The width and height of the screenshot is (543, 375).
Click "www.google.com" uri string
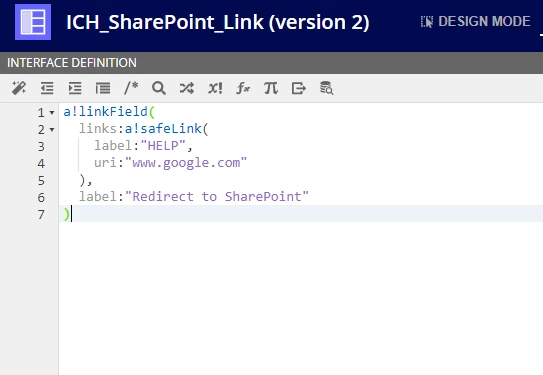point(186,163)
